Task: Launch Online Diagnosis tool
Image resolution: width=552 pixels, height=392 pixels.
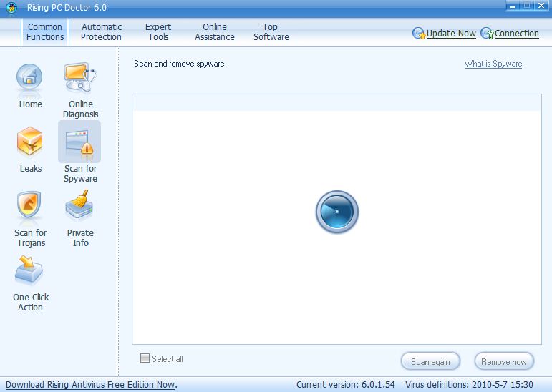Action: 80,77
